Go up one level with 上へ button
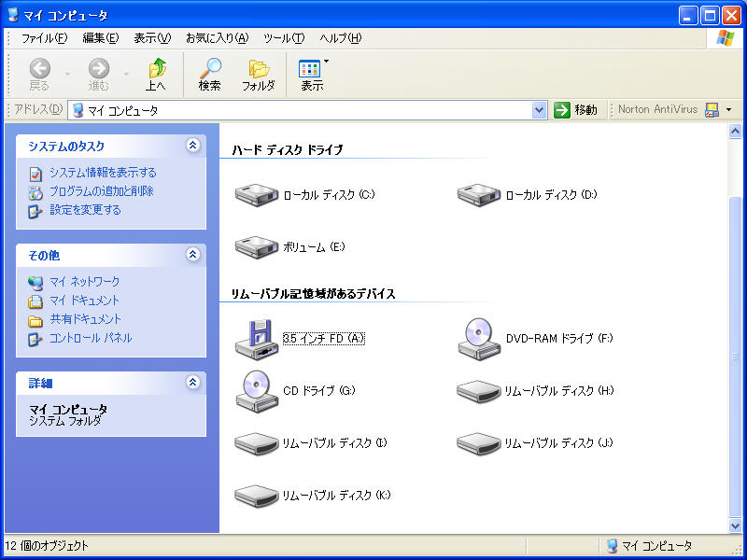The height and width of the screenshot is (560, 747). pyautogui.click(x=156, y=75)
